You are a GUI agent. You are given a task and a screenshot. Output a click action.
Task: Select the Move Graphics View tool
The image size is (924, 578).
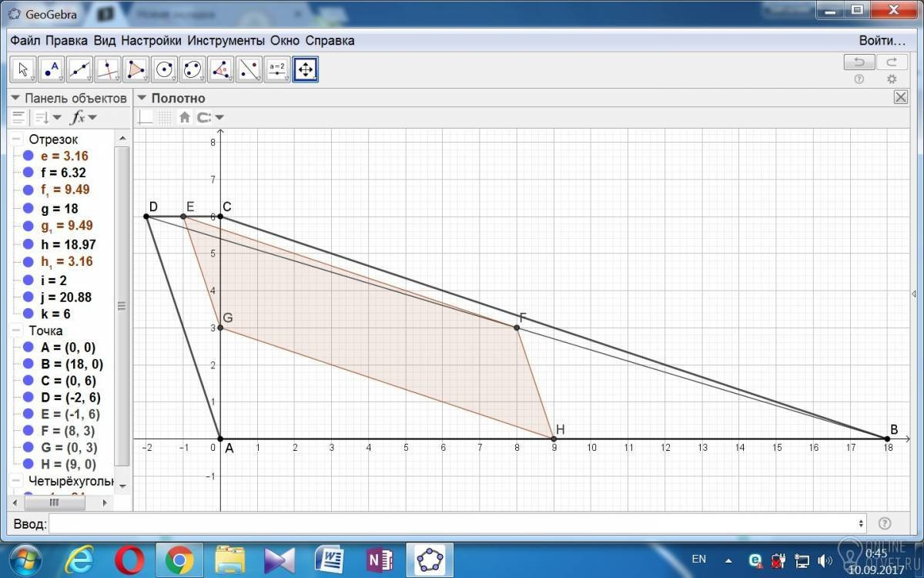(306, 69)
